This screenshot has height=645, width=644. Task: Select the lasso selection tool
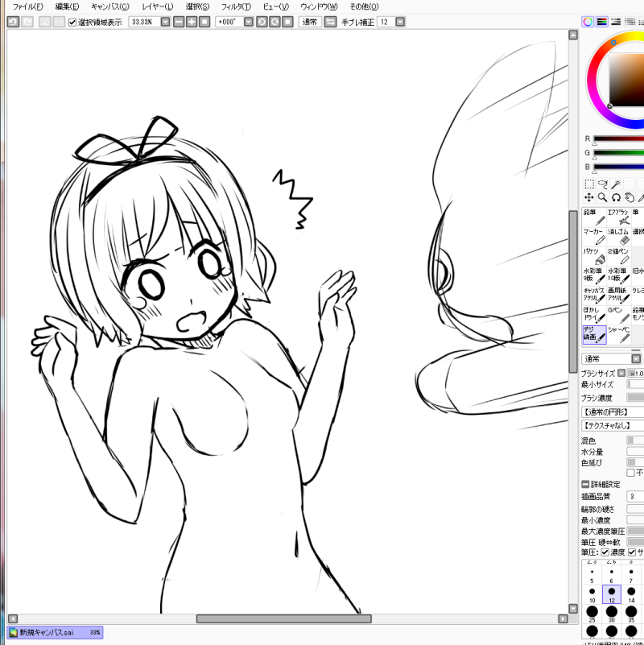coord(602,184)
